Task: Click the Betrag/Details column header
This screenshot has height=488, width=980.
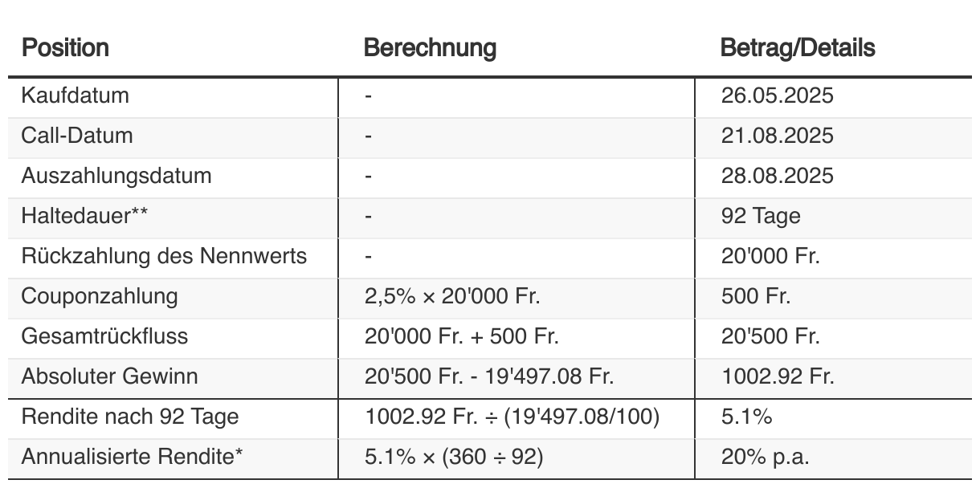Action: coord(797,48)
